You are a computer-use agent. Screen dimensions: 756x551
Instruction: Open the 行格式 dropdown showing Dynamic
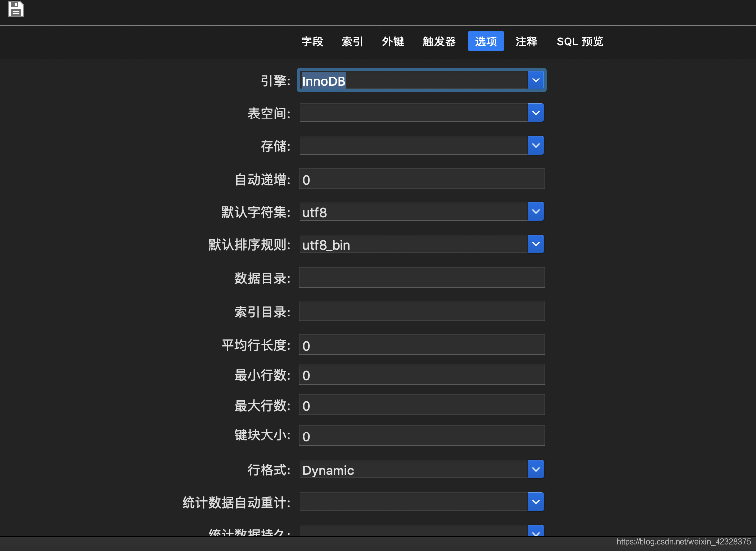[535, 469]
